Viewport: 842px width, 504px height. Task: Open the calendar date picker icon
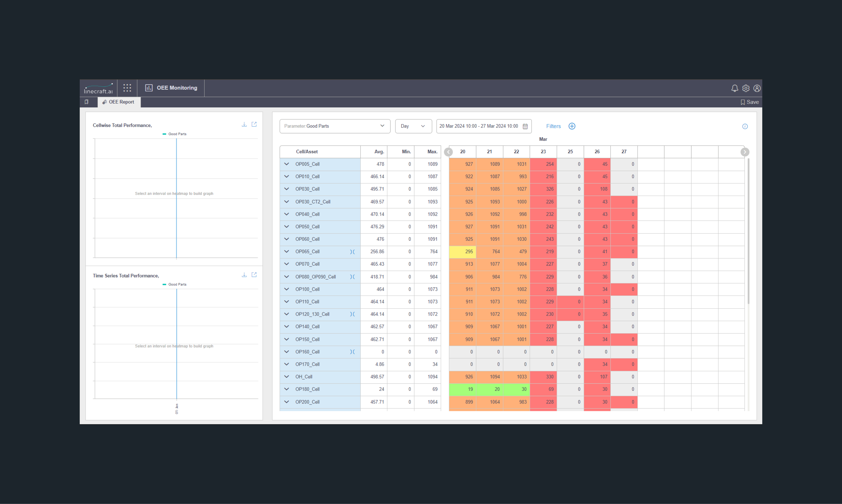coord(525,126)
